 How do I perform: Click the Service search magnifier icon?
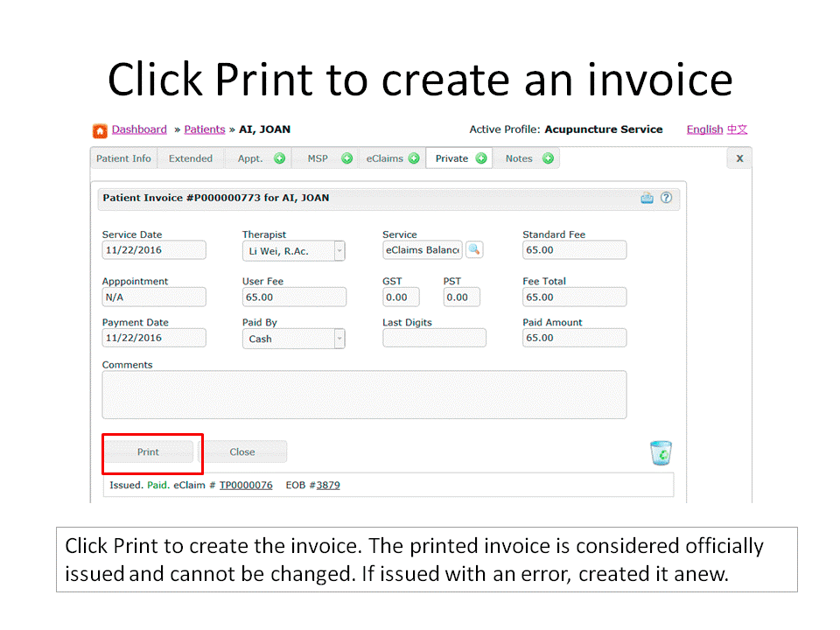coord(474,250)
